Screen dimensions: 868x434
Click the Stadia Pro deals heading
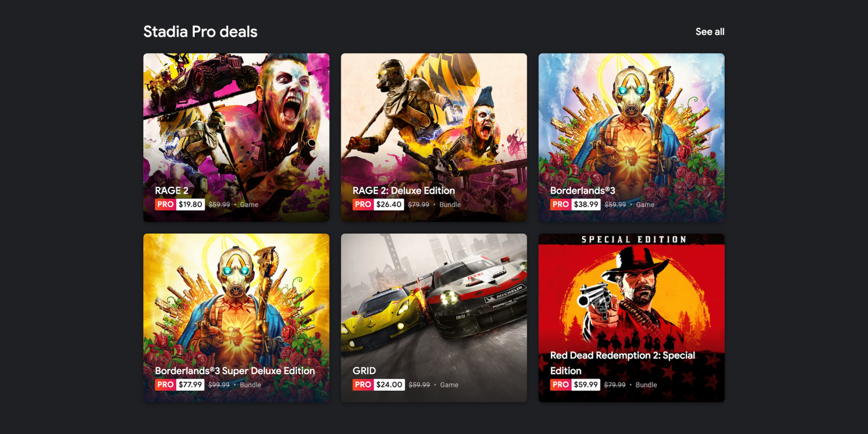200,31
